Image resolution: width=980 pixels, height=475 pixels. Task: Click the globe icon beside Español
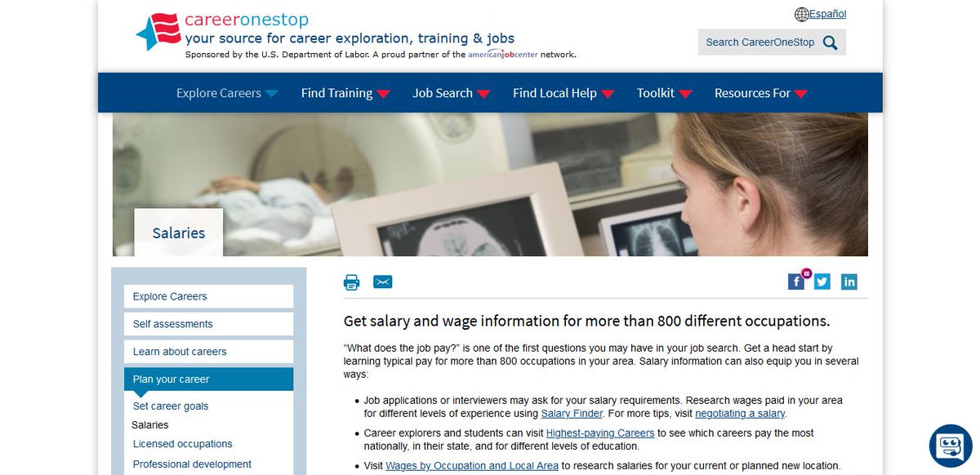click(x=801, y=15)
